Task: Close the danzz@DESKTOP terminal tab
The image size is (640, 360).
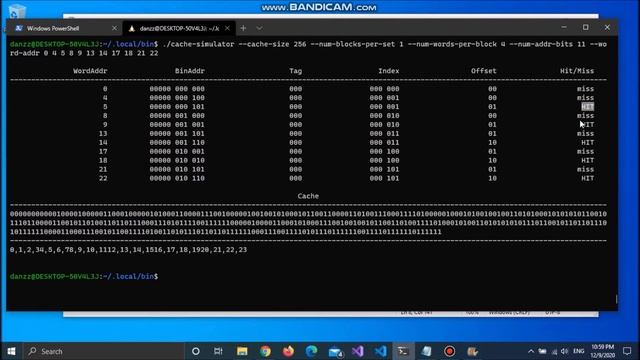Action: point(227,28)
